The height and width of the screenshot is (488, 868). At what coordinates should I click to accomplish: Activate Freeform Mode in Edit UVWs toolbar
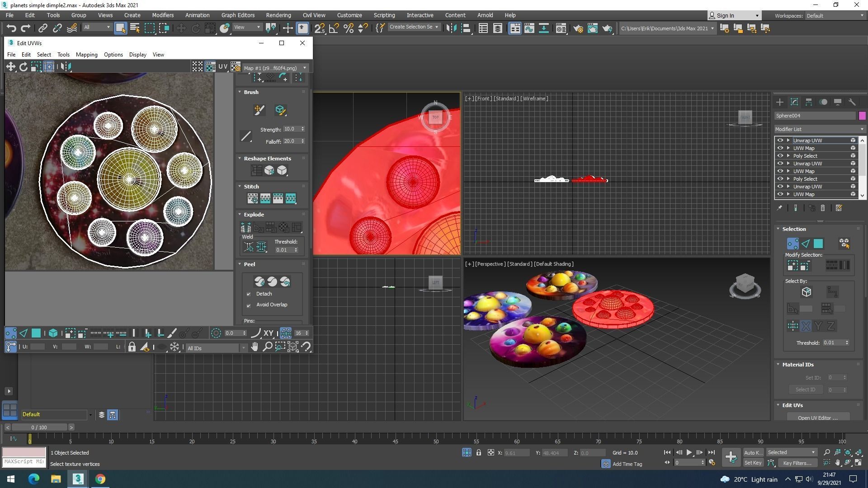(x=49, y=66)
